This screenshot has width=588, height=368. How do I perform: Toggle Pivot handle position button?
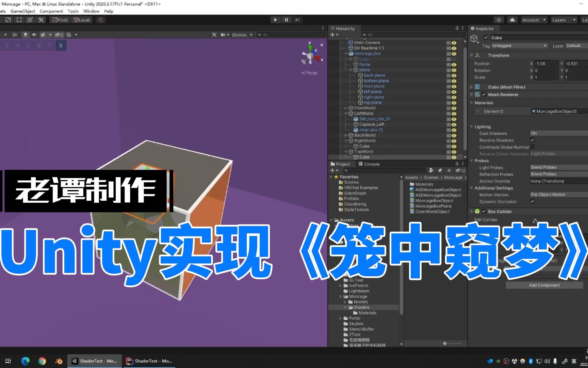coord(60,20)
